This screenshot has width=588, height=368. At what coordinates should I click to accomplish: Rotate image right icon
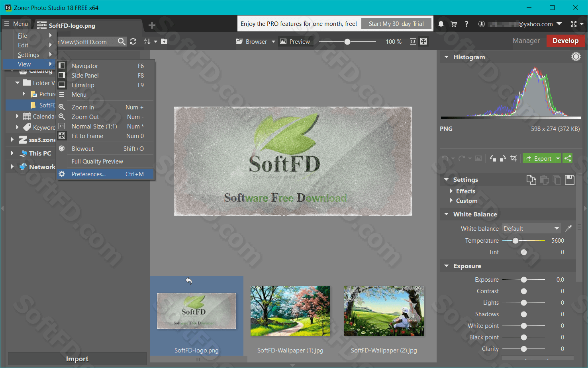click(x=503, y=158)
